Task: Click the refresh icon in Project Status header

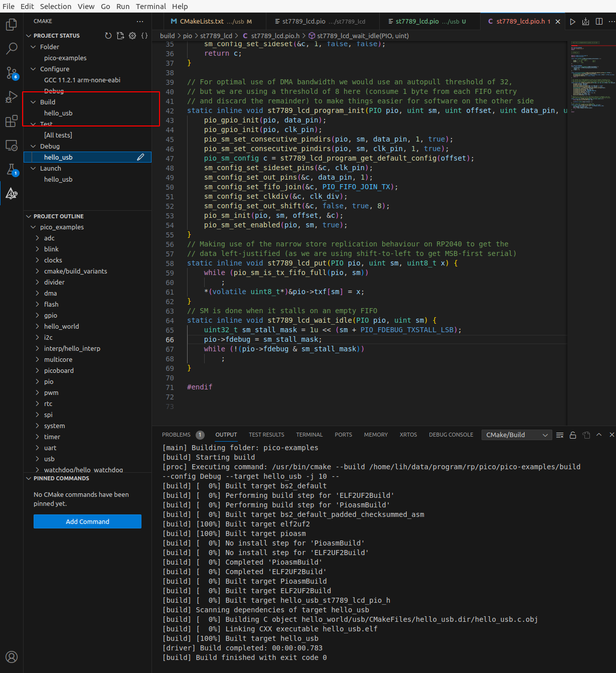Action: tap(108, 36)
